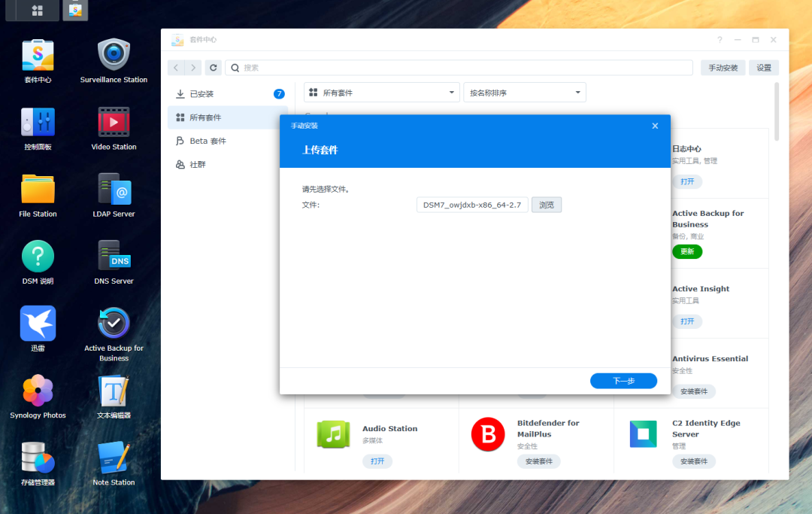Click the 设置 button
The image size is (812, 514).
(764, 68)
